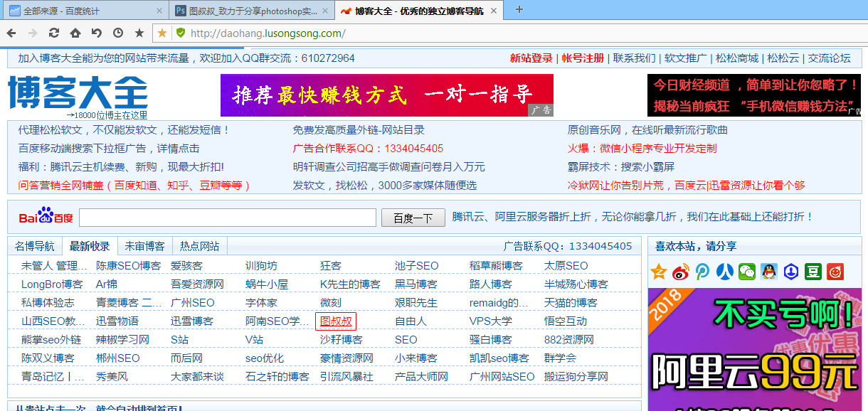
Task: Open the 蜗牛小屋 link
Action: click(267, 284)
